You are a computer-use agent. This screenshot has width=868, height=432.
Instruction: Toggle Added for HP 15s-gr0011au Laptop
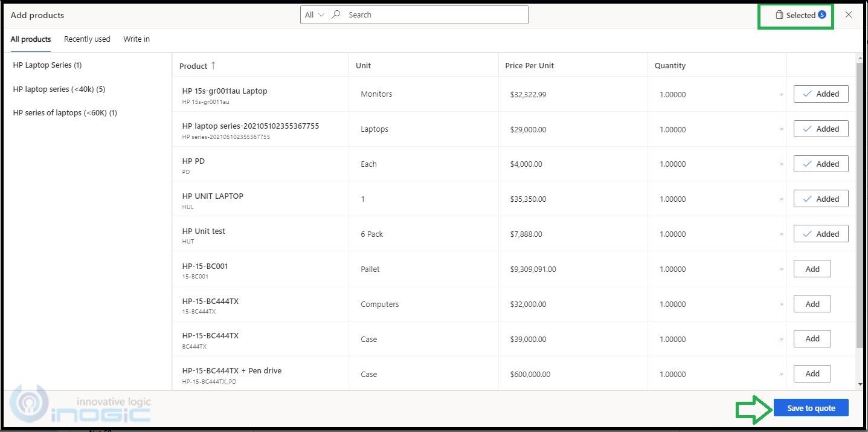click(x=820, y=94)
